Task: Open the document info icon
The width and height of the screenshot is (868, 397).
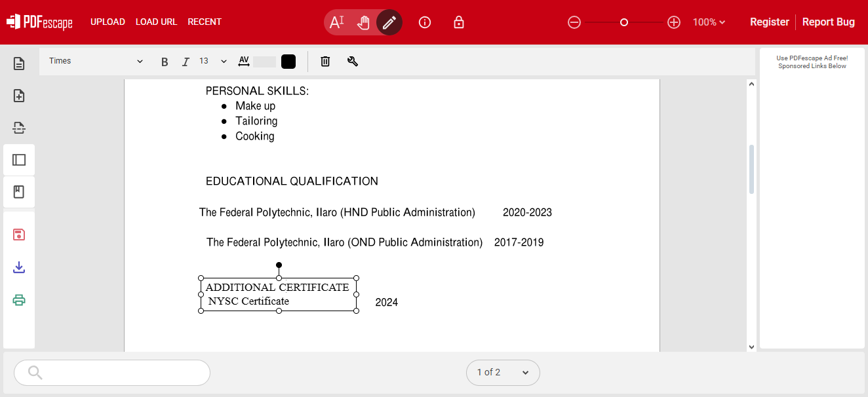Action: point(425,22)
